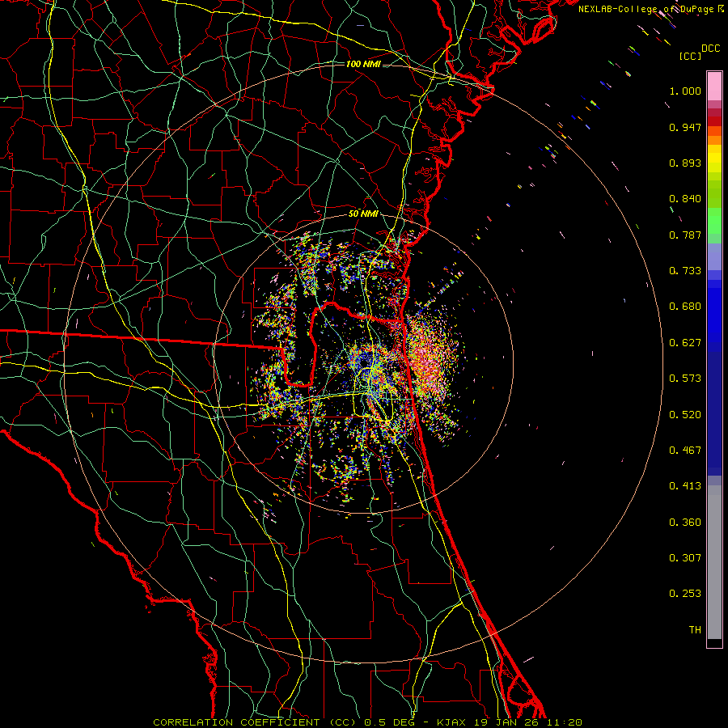Select the 0.840 scale value
Image resolution: width=728 pixels, height=728 pixels.
[685, 199]
